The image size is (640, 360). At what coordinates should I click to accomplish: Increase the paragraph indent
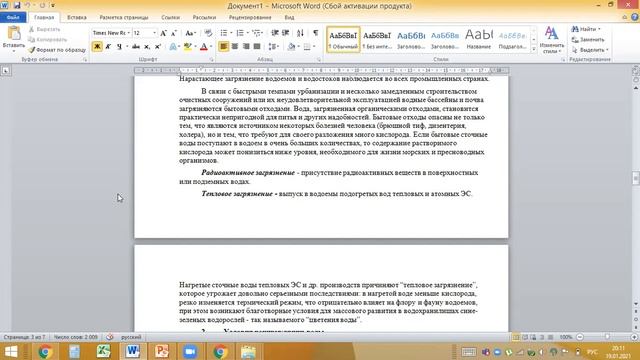tap(285, 33)
